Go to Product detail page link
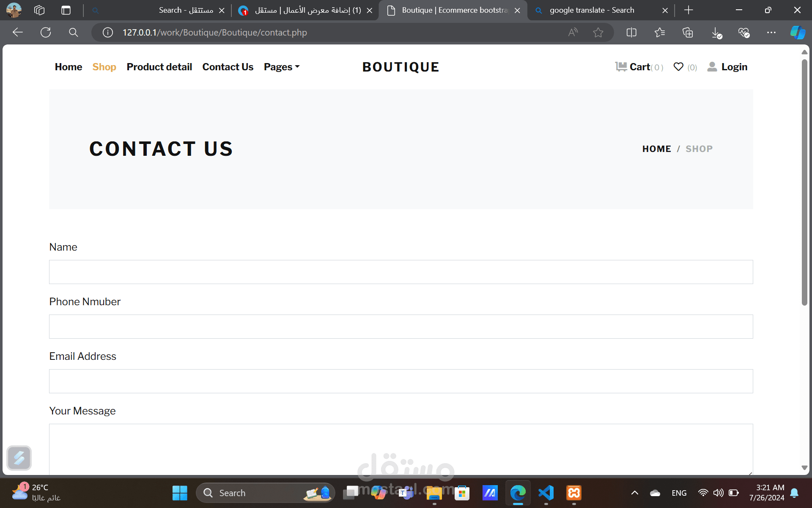Image resolution: width=812 pixels, height=508 pixels. coord(159,67)
